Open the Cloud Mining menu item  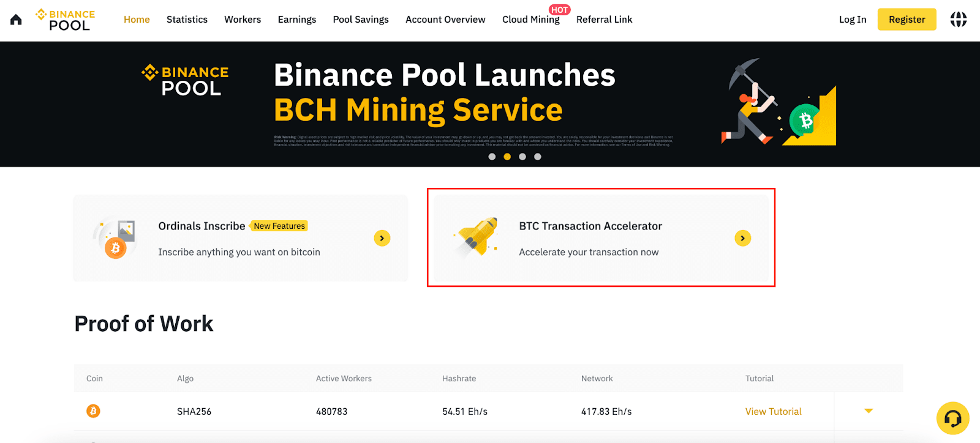531,20
